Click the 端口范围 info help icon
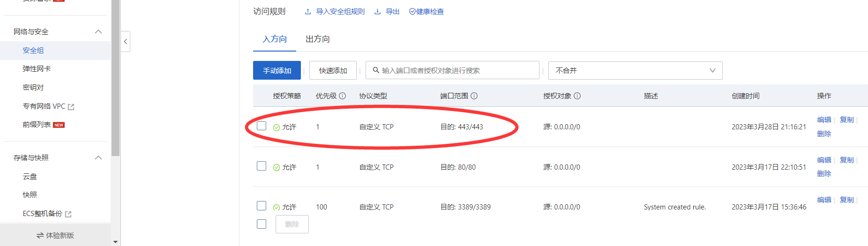Image resolution: width=868 pixels, height=246 pixels. 474,96
